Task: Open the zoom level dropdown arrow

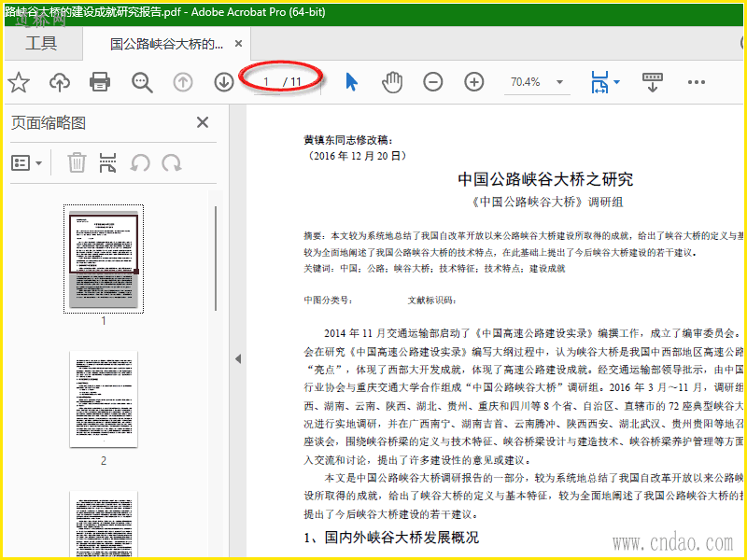Action: (x=559, y=82)
